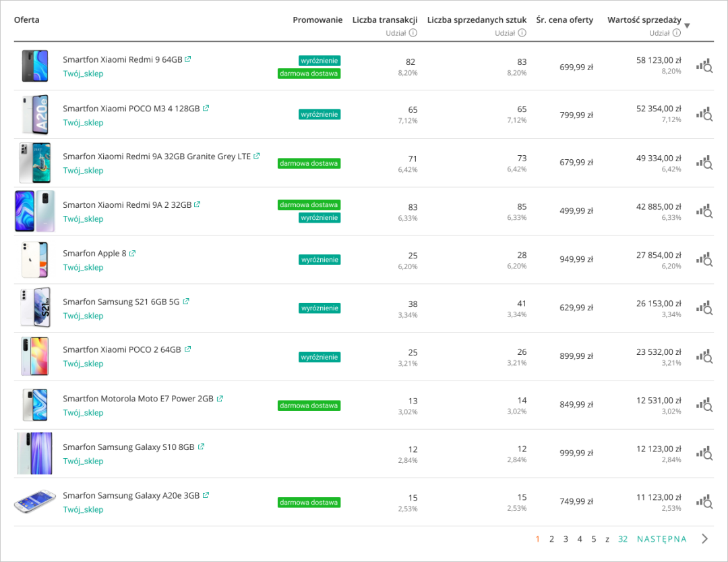This screenshot has width=728, height=562.
Task: Click the Xiaomi POCO 2 64GB thumbnail
Action: click(34, 356)
